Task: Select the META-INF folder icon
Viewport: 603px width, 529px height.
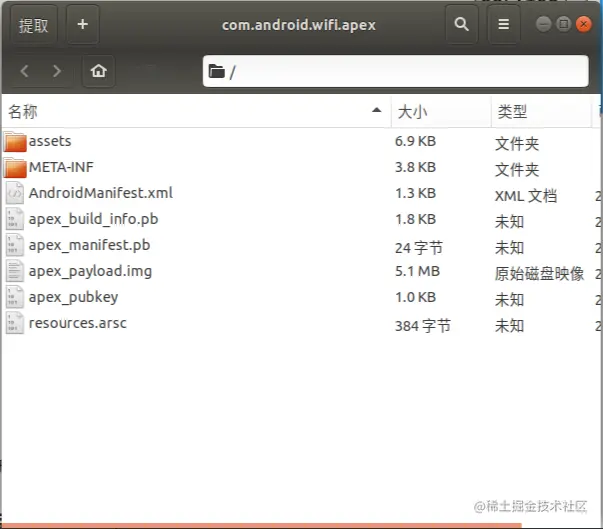Action: click(x=15, y=168)
